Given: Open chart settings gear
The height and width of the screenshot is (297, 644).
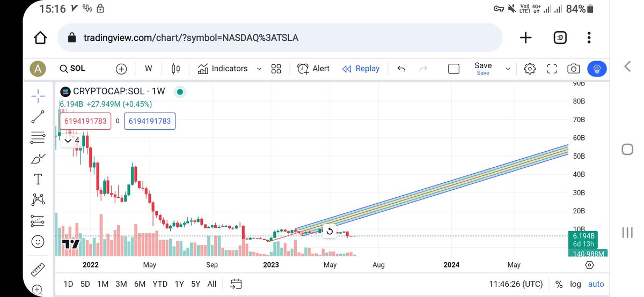Looking at the screenshot, I should tap(530, 69).
